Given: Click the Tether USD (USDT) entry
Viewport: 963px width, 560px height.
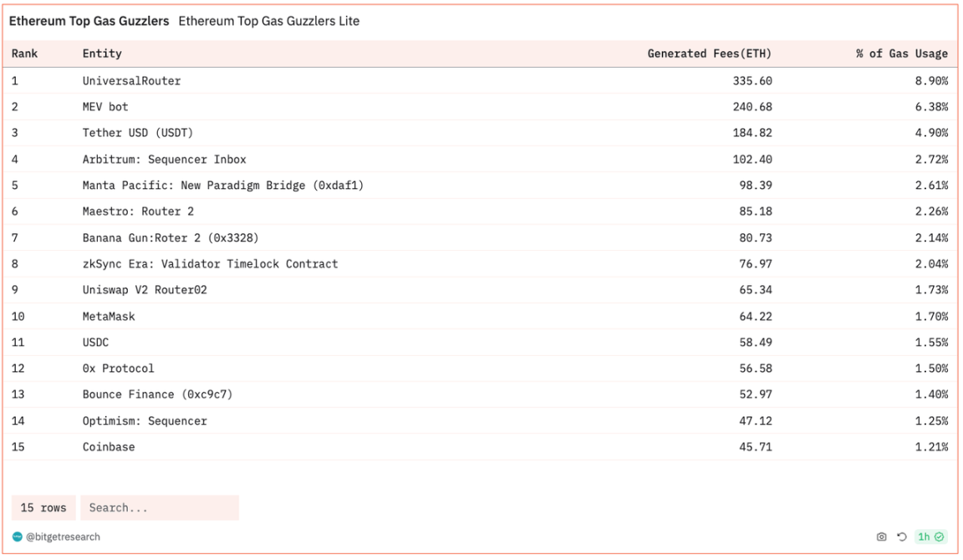Looking at the screenshot, I should coord(138,133).
